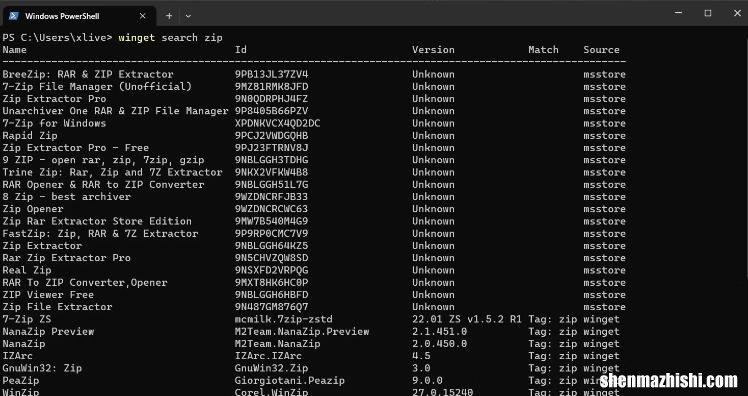The image size is (748, 396).
Task: Click the ID '9NBLGGH64KZ5'
Action: click(271, 246)
